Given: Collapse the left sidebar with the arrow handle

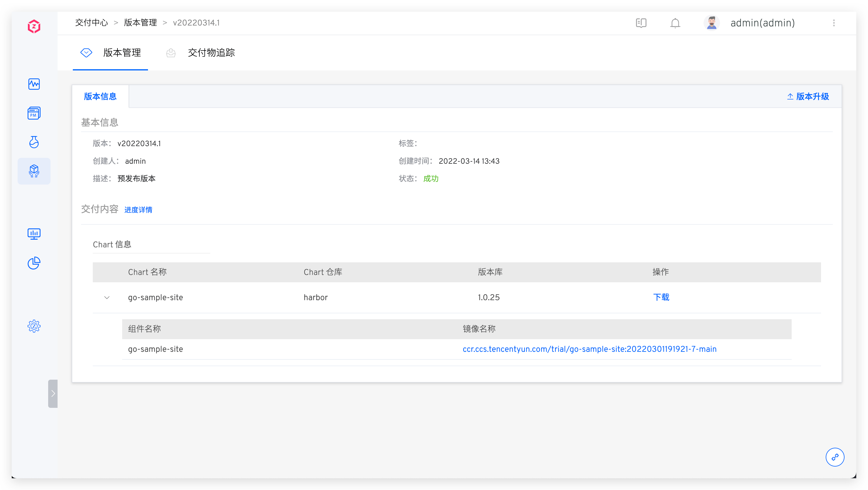Looking at the screenshot, I should (53, 393).
